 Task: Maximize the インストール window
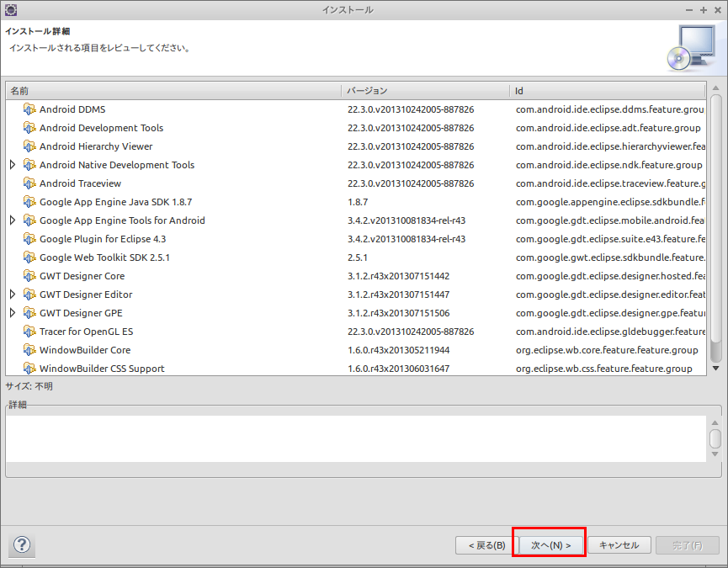(704, 10)
